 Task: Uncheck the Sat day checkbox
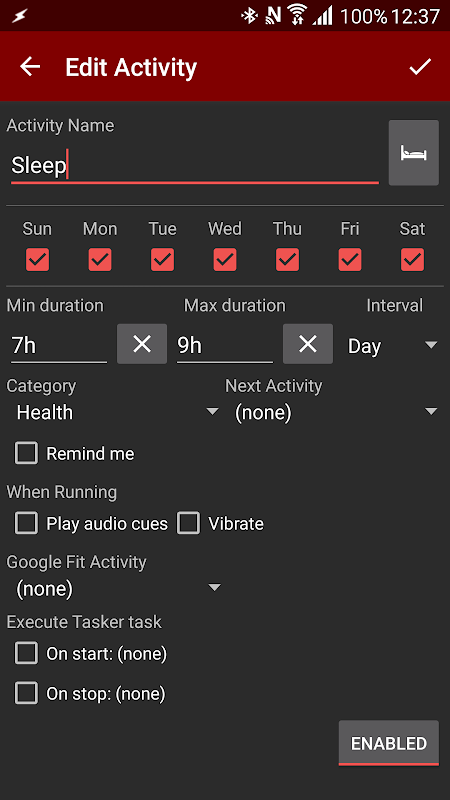412,260
